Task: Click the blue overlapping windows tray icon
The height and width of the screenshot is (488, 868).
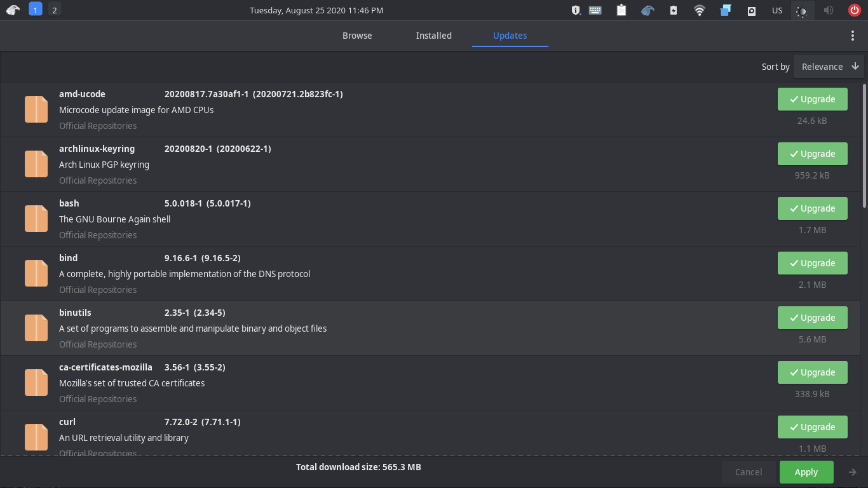Action: pyautogui.click(x=726, y=10)
